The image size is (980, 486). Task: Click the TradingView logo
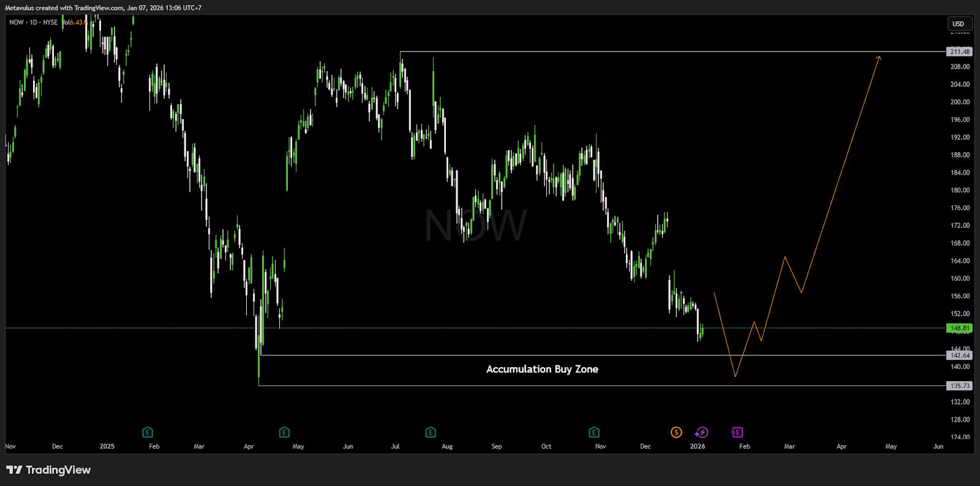(x=48, y=470)
